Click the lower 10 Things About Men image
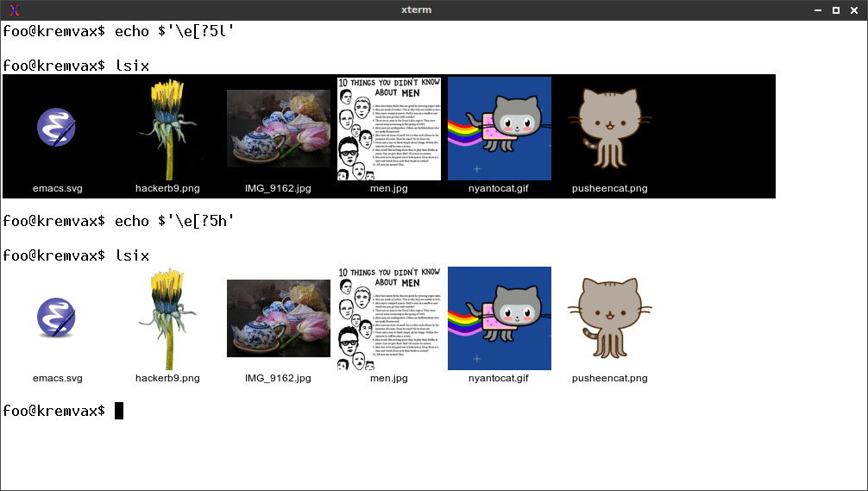Screen dimensions: 868x491 click(x=389, y=318)
